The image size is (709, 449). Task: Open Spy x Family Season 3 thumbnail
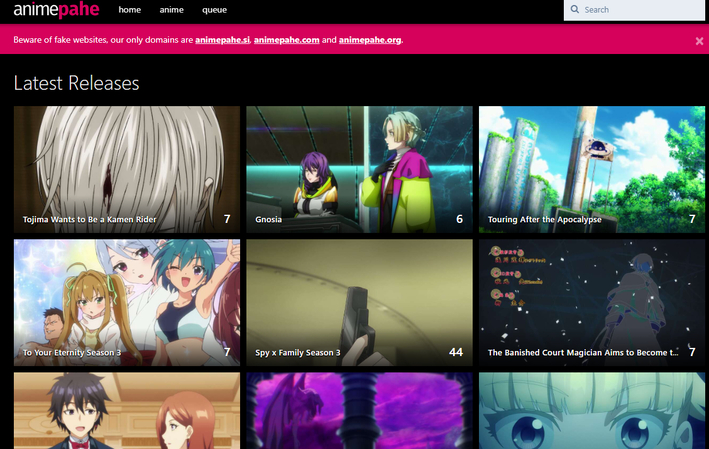click(x=359, y=302)
